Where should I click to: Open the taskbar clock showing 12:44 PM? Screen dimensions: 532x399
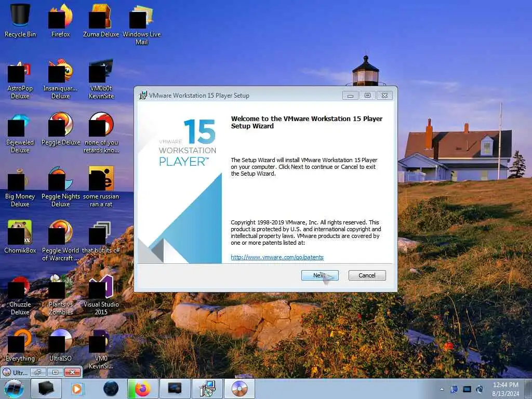[x=506, y=389]
